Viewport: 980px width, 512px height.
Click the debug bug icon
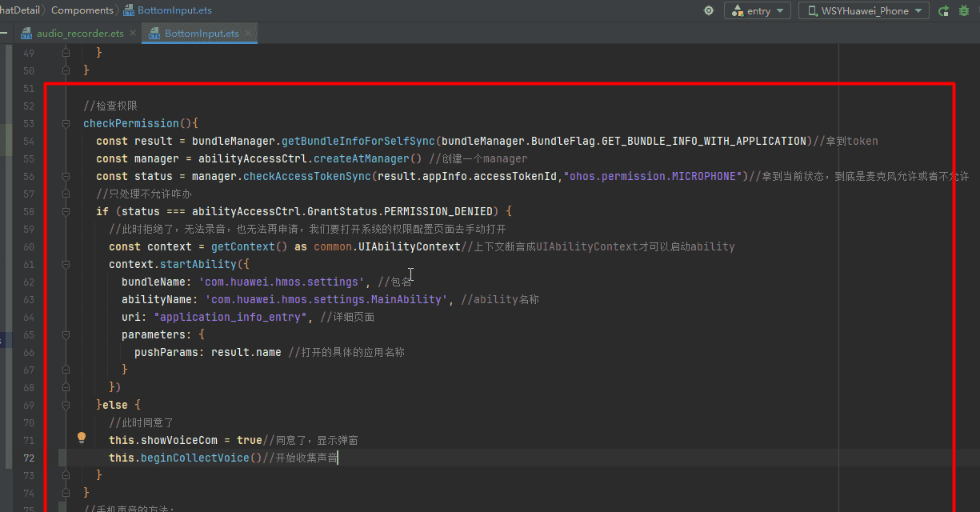(x=964, y=10)
